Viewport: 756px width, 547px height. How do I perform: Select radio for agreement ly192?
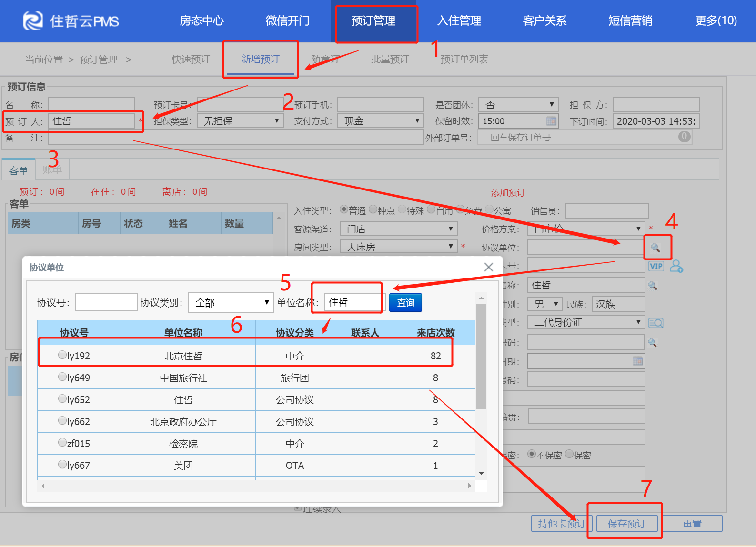pyautogui.click(x=62, y=355)
